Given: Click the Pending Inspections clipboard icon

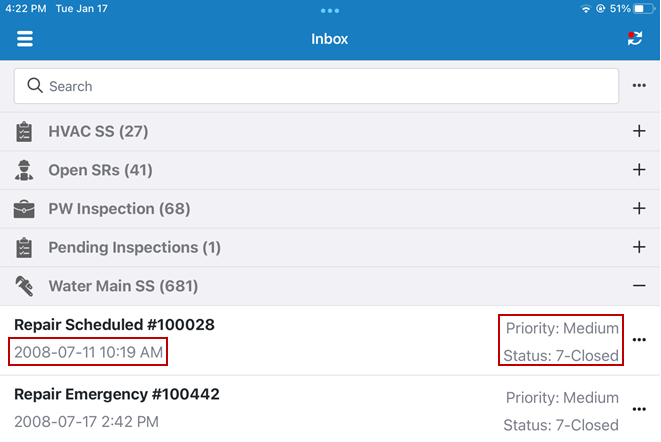Looking at the screenshot, I should [x=24, y=247].
